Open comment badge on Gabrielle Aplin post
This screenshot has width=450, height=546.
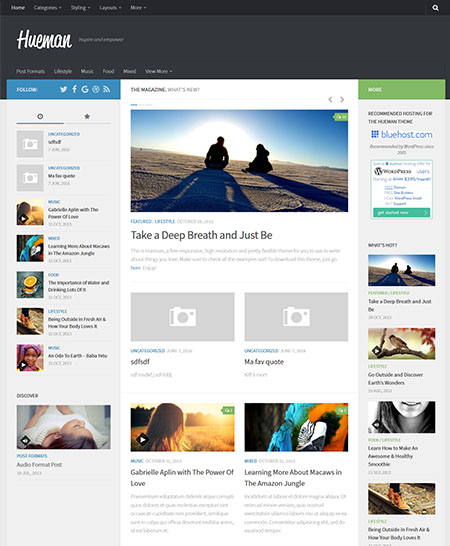point(228,411)
